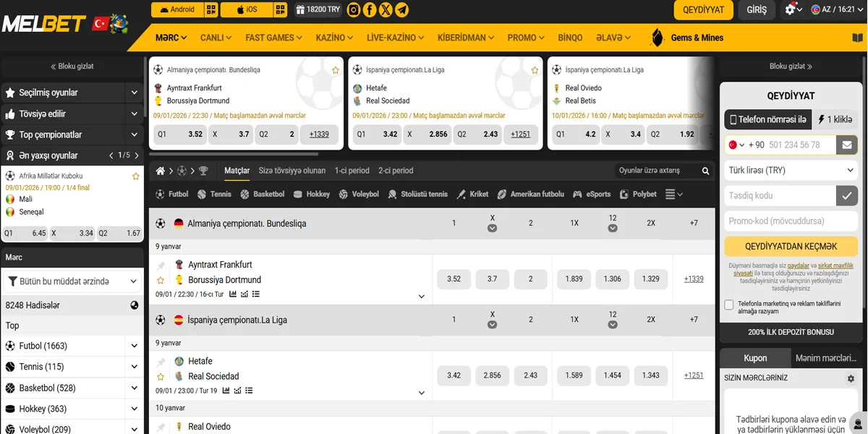Screen dimensions: 868x434
Task: Open the globe icon next to 8248 Hadisələr
Action: (135, 305)
